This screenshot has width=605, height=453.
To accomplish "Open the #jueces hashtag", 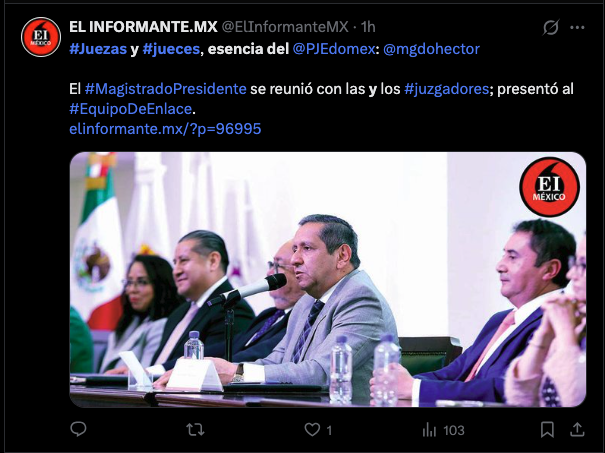I will (x=171, y=49).
